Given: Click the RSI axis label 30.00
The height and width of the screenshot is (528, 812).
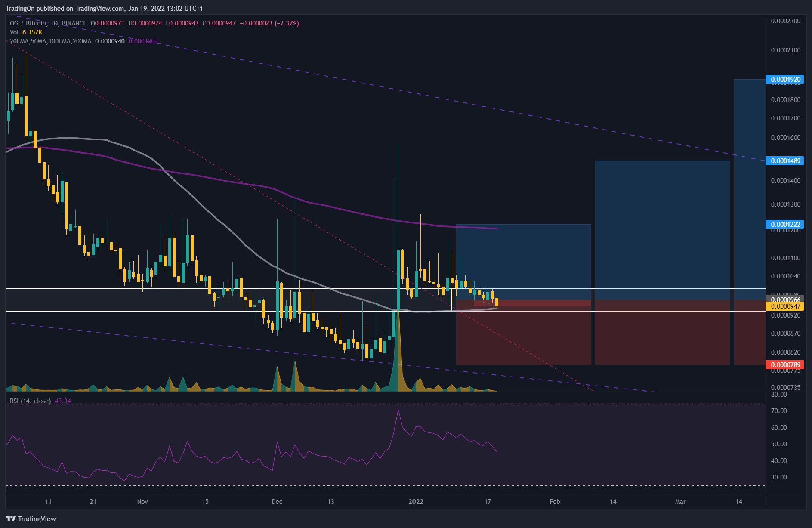Looking at the screenshot, I should tap(779, 477).
